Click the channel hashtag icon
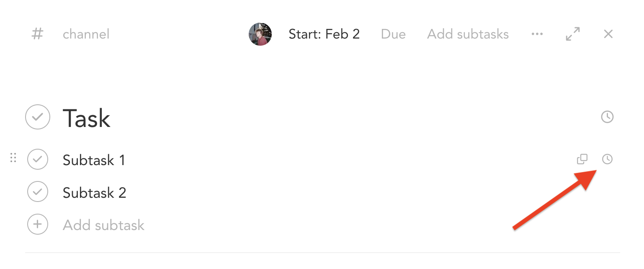 point(37,34)
